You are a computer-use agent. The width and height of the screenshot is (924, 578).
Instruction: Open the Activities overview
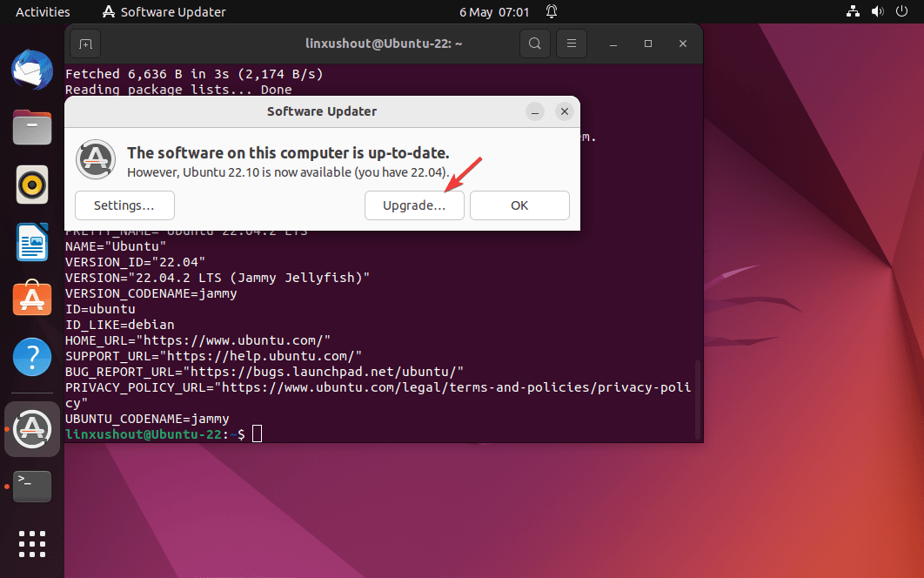coord(43,12)
